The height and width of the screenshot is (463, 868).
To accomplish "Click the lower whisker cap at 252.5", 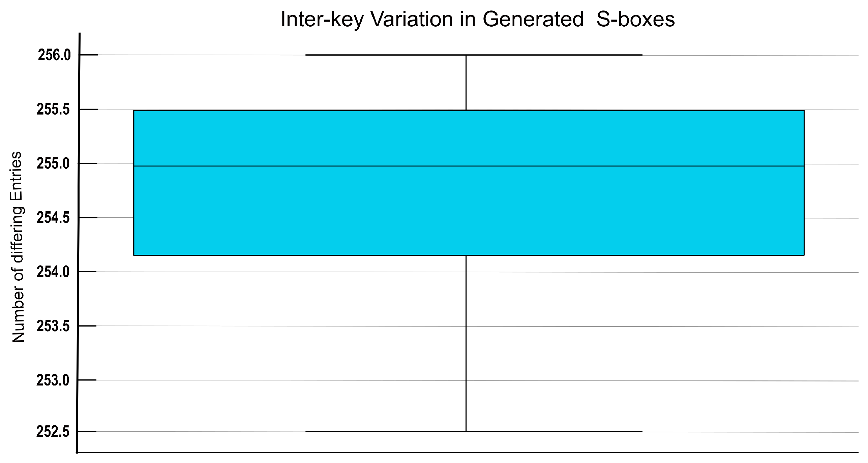I will tap(474, 431).
